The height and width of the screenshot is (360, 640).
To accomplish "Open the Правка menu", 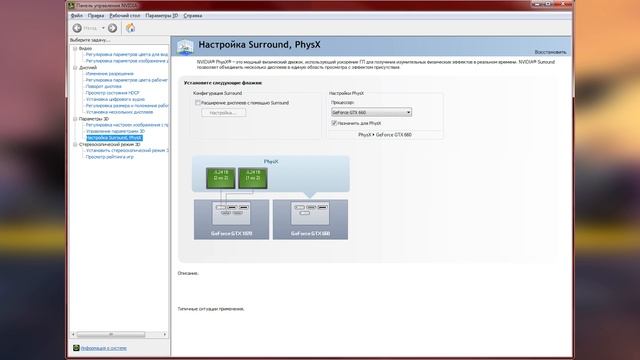I will pos(96,16).
